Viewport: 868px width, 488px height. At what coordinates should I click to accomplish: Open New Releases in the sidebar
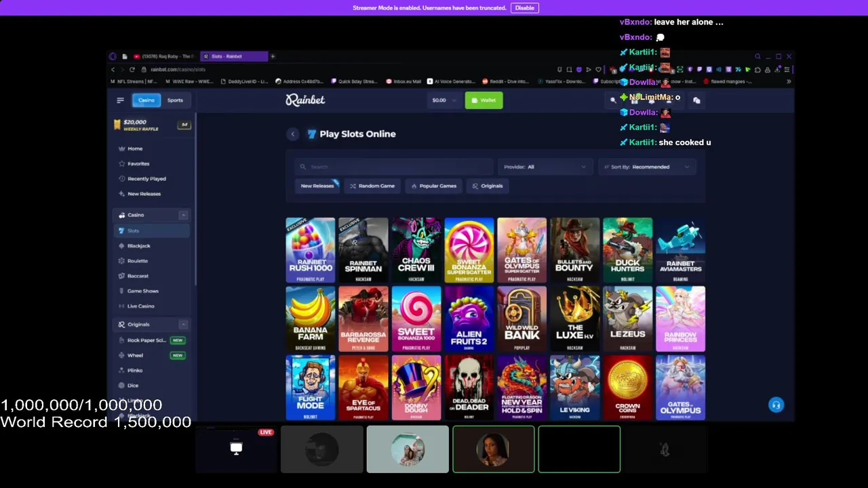click(144, 194)
